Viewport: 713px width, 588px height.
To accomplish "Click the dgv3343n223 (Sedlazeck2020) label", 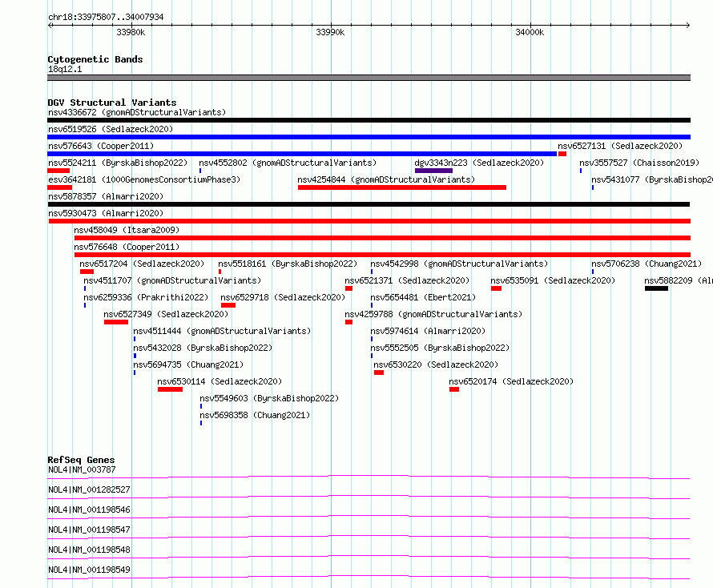I will (479, 163).
